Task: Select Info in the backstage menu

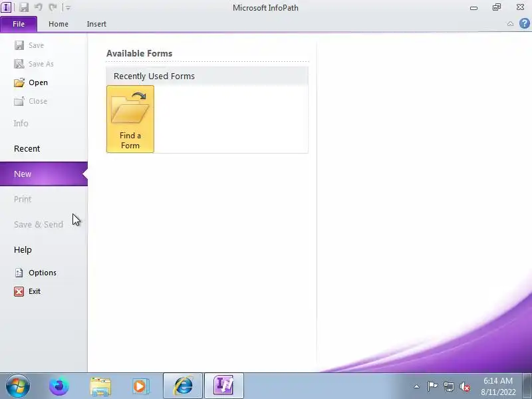Action: coord(21,124)
